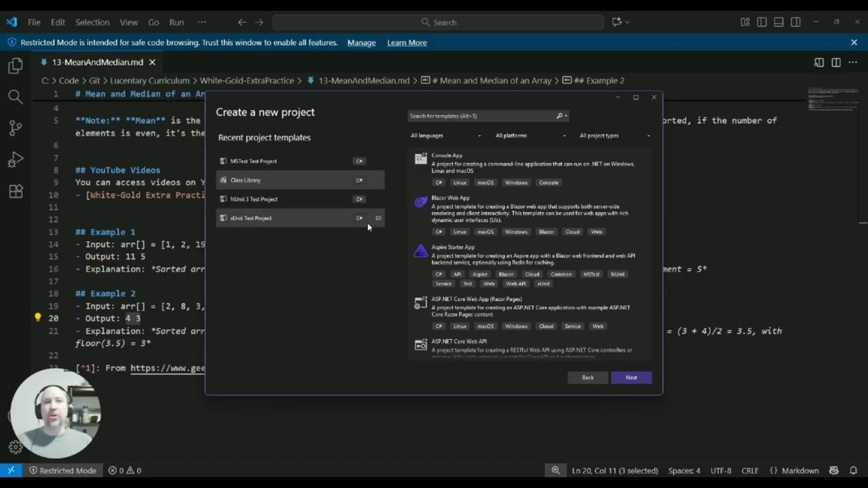Screen dimensions: 868x488
Task: Click Lucentary Curriculum breadcrumb segment
Action: (x=149, y=81)
